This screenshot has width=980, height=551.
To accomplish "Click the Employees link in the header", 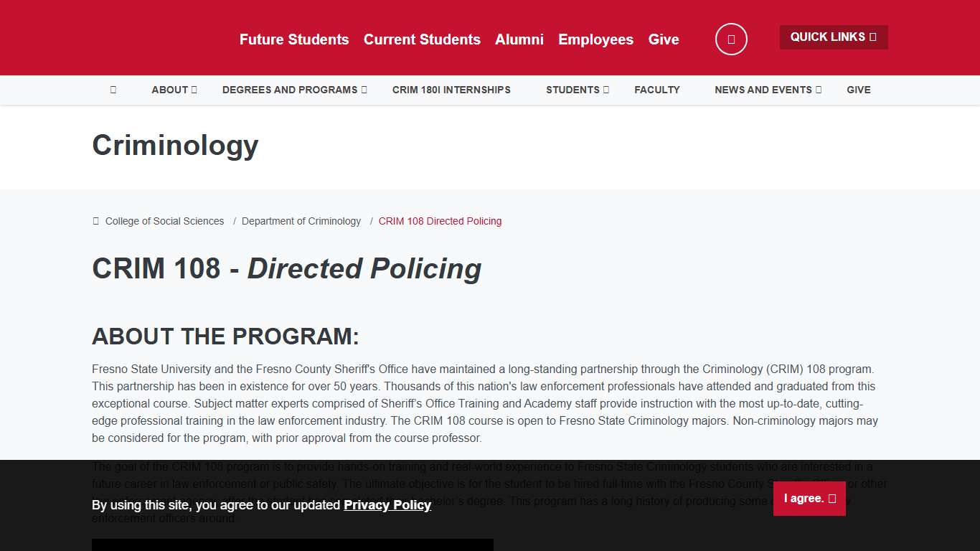I will [595, 39].
